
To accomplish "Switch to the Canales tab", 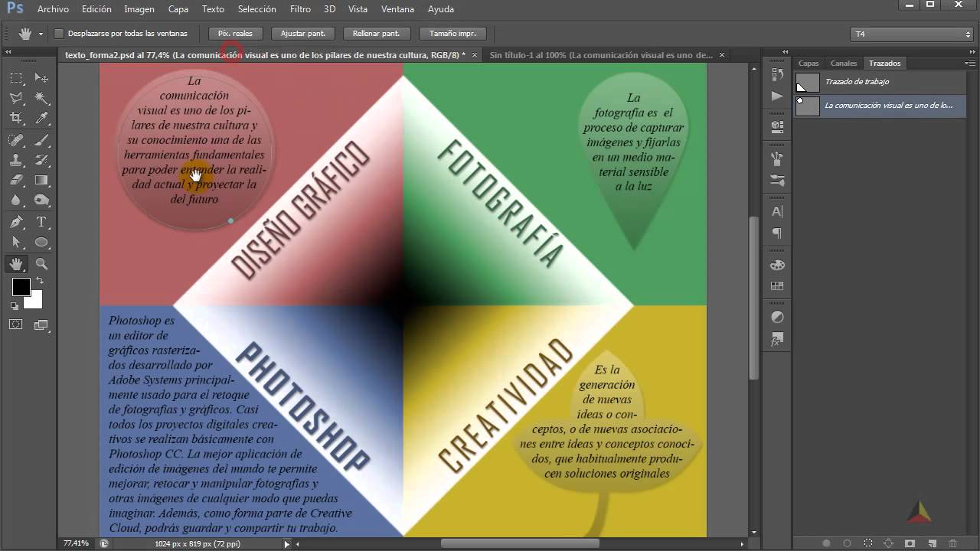I will coord(844,64).
